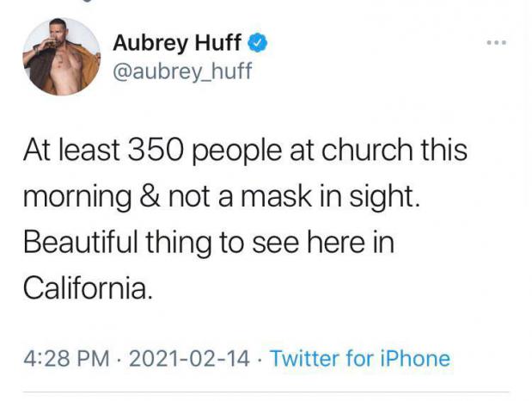The height and width of the screenshot is (401, 532).
Task: Select the 2021-02-14 date text
Action: (x=189, y=359)
